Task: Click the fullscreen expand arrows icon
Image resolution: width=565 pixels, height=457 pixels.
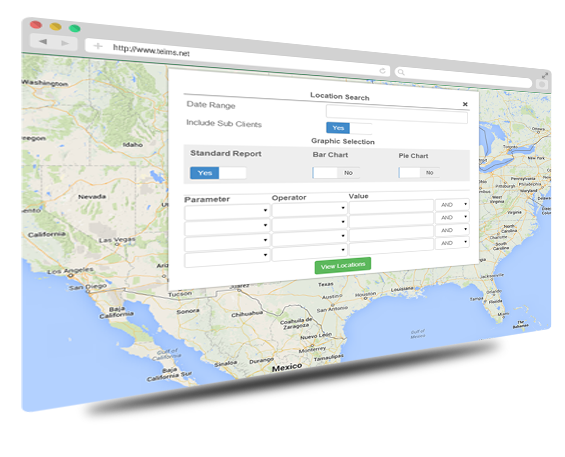Action: 545,76
